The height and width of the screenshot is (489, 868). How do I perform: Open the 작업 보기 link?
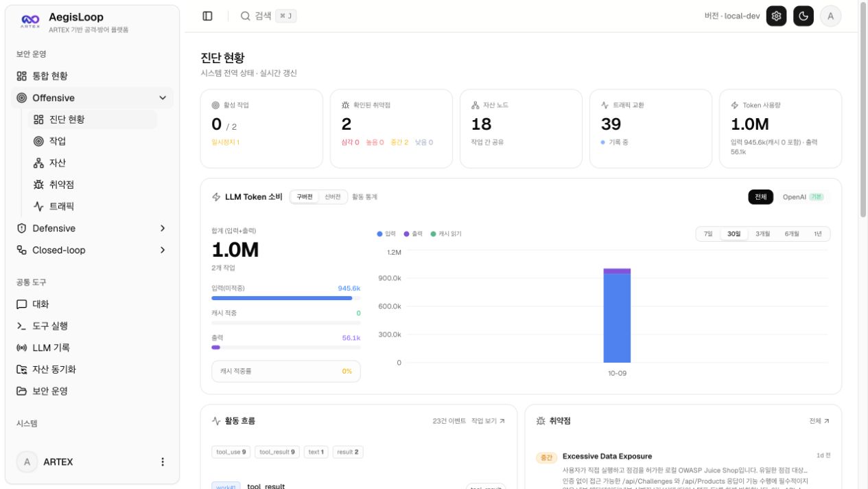488,420
